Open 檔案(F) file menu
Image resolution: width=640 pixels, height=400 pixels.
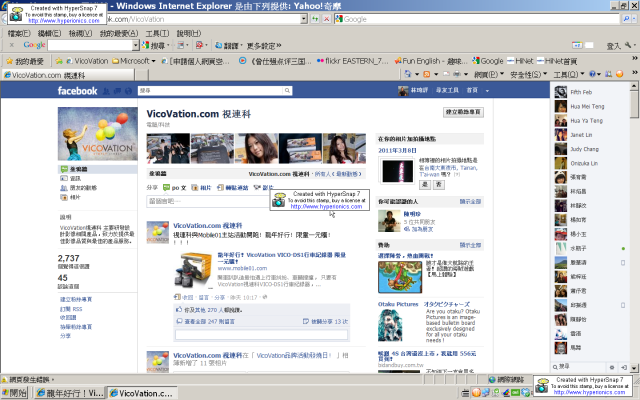(x=19, y=33)
